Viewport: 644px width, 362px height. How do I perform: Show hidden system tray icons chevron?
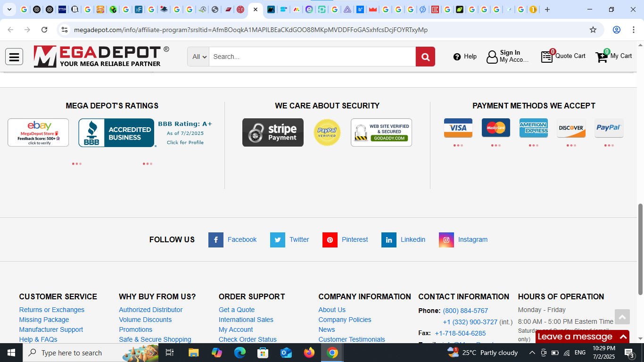point(532,353)
